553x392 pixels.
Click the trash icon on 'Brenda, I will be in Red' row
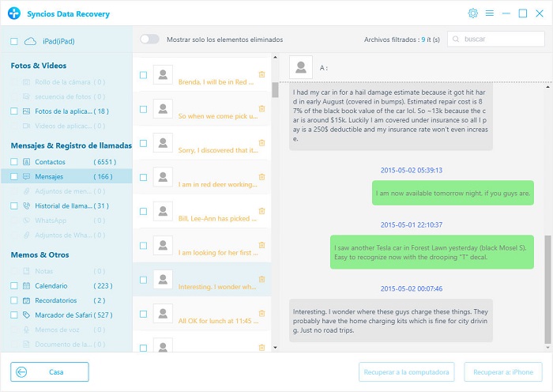click(261, 74)
